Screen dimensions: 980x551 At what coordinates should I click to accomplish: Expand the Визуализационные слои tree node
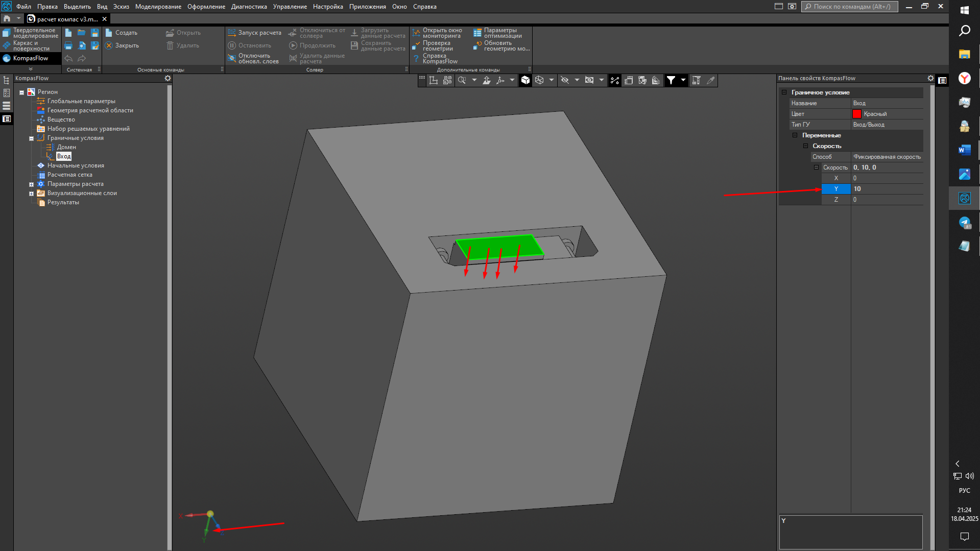31,194
